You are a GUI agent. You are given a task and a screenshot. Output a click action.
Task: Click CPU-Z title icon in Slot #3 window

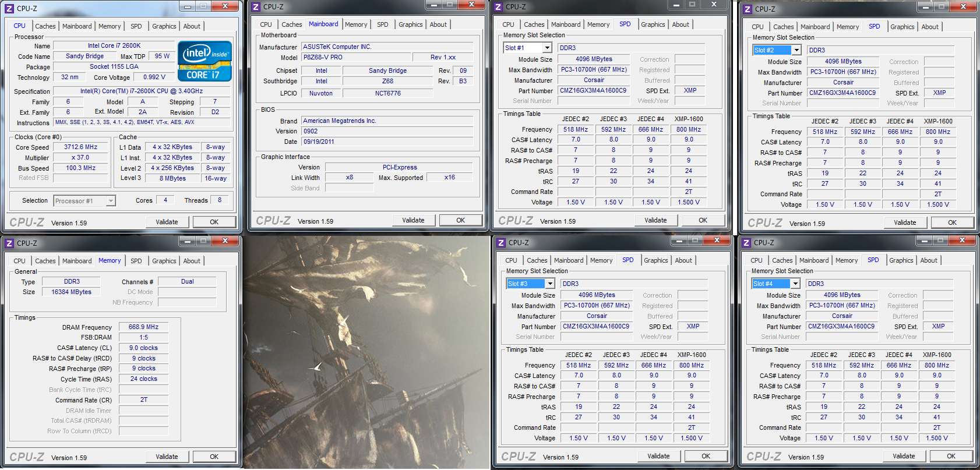[x=500, y=243]
